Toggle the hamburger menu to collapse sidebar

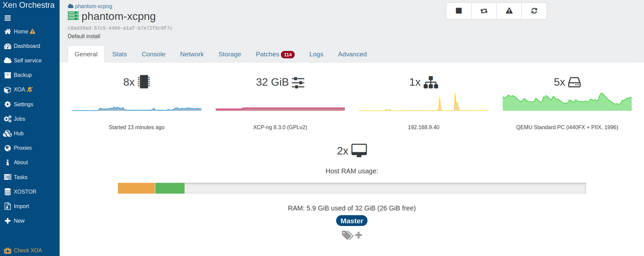click(x=7, y=18)
